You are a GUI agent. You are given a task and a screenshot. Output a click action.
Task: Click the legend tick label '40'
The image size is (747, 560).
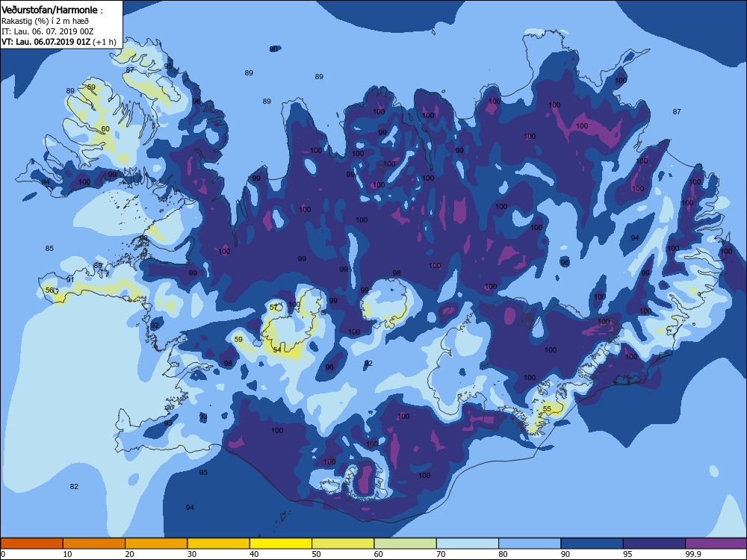click(x=255, y=554)
